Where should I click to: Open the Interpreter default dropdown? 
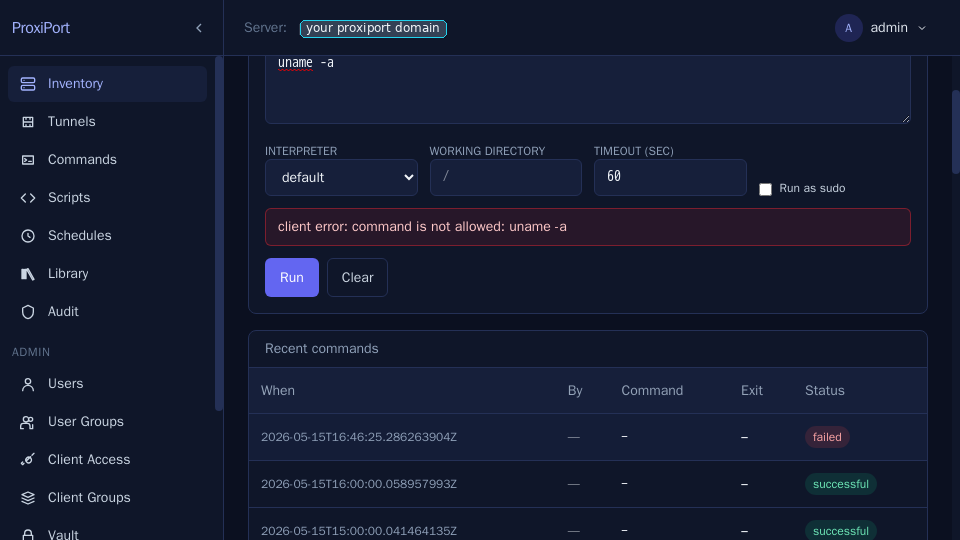coord(341,178)
